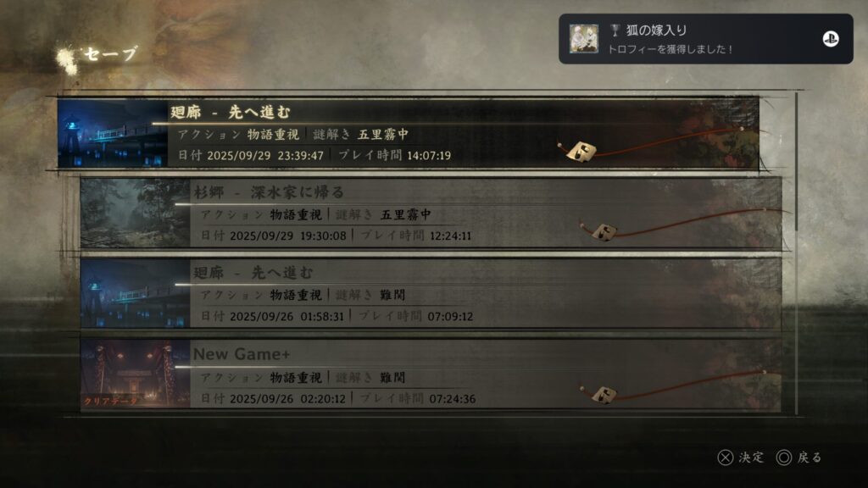Viewport: 868px width, 488px height.
Task: Click the trophy artwork image in the notification
Action: (584, 39)
